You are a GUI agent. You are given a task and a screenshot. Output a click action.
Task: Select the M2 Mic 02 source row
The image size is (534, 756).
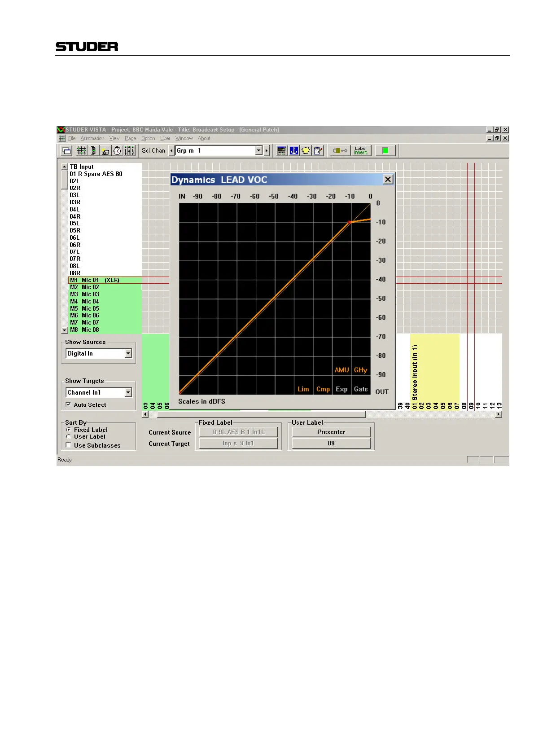coord(105,287)
